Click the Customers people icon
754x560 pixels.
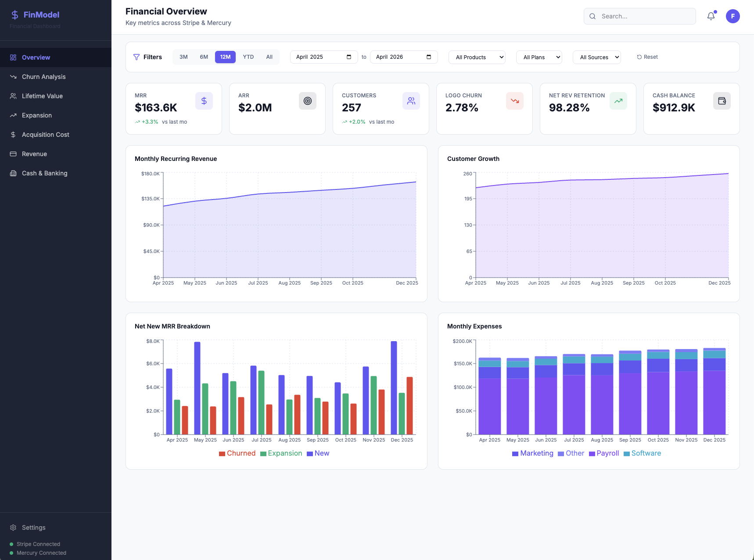point(411,101)
